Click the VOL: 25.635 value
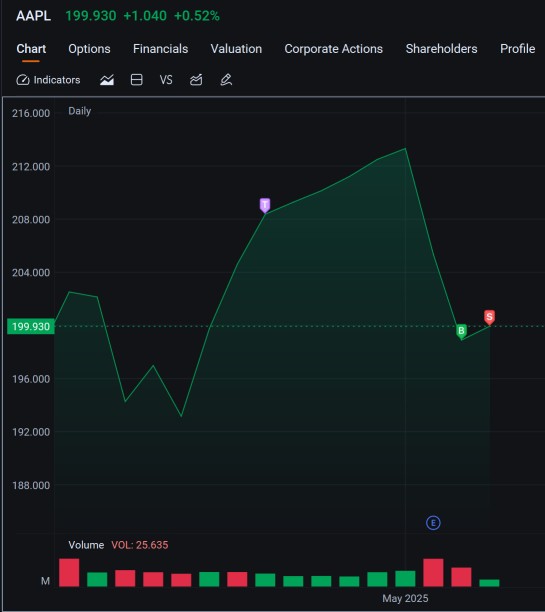The width and height of the screenshot is (545, 612). pos(140,545)
